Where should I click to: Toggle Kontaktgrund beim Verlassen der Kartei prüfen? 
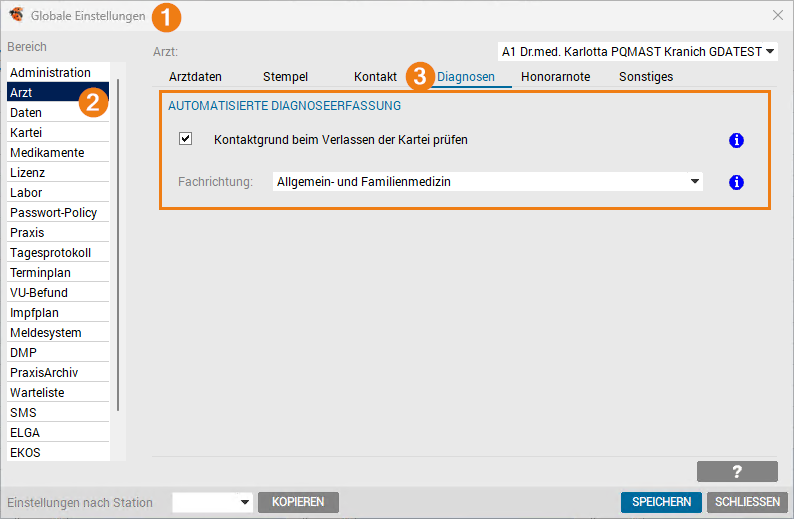click(x=185, y=140)
